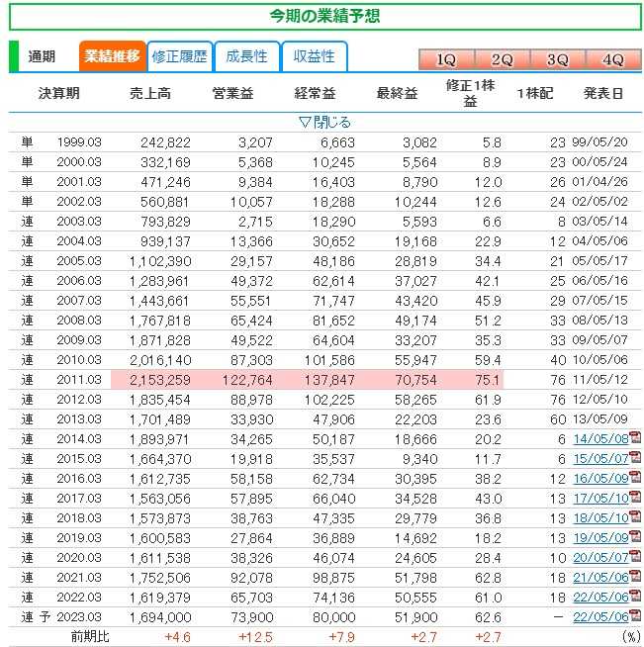Screen dimensions: 644x647
Task: Select the 4Q quarter tab
Action: click(613, 60)
